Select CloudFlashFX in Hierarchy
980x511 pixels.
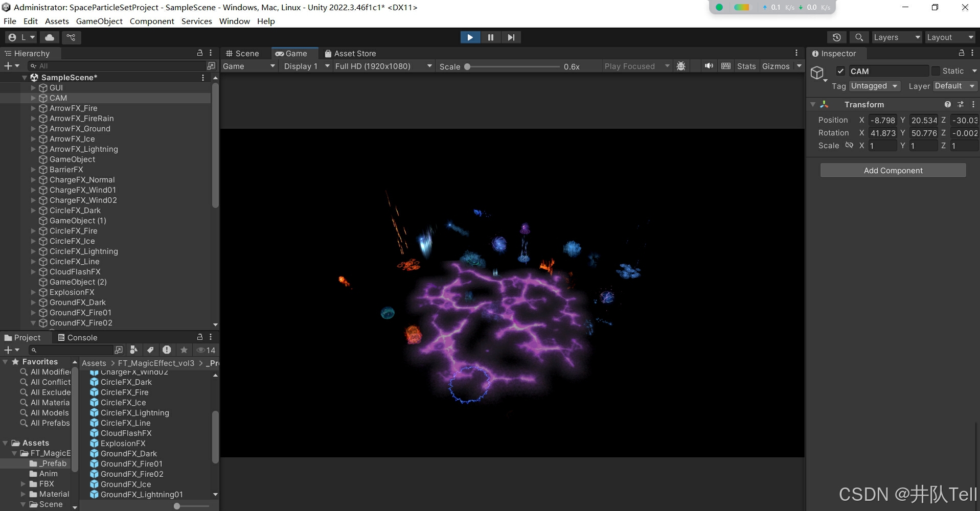[75, 272]
